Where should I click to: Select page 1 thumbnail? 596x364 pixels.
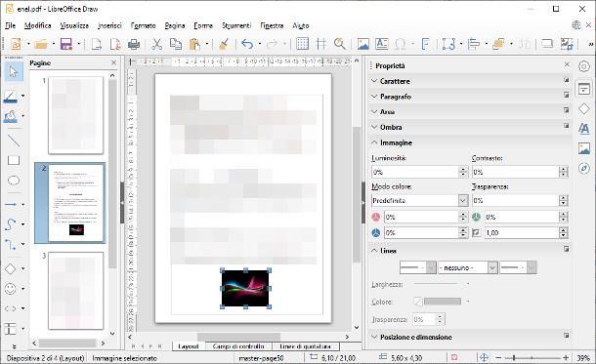(x=75, y=115)
